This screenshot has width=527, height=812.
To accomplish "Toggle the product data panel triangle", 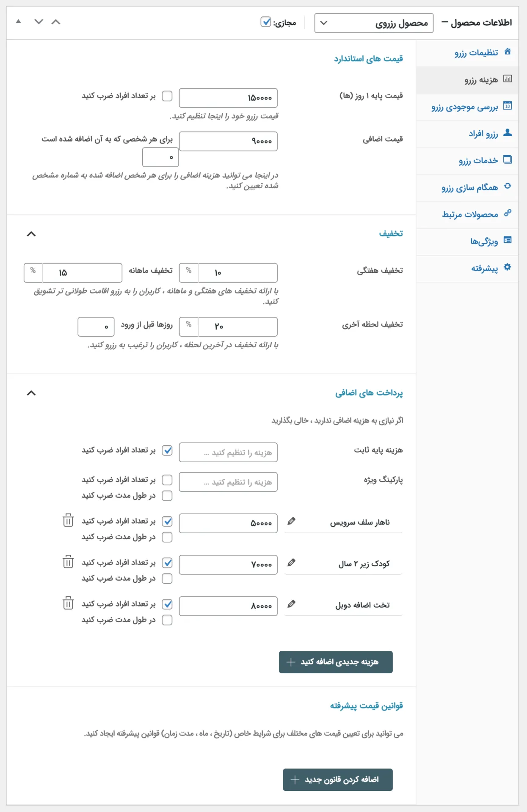I will 19,22.
